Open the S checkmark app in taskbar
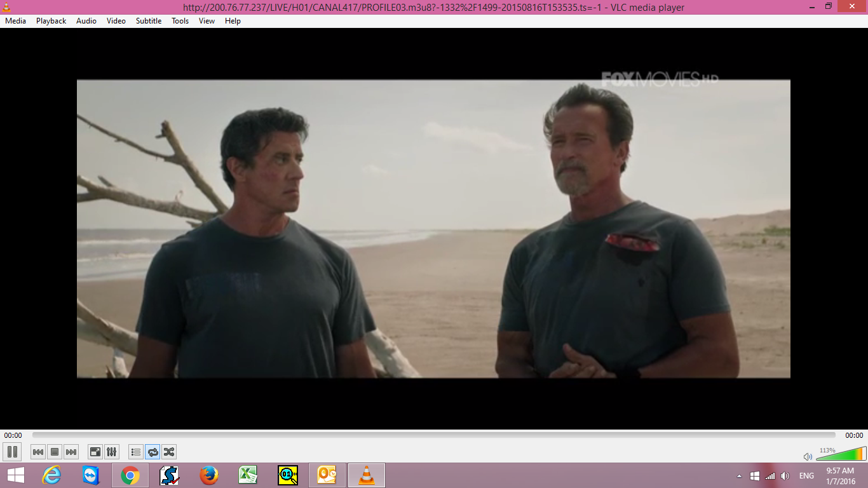 (x=169, y=475)
